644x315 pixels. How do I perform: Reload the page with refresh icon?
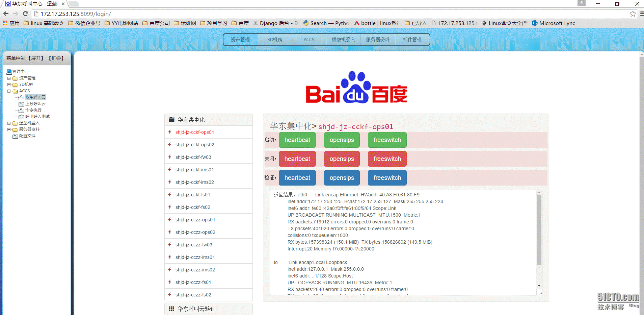click(25, 14)
